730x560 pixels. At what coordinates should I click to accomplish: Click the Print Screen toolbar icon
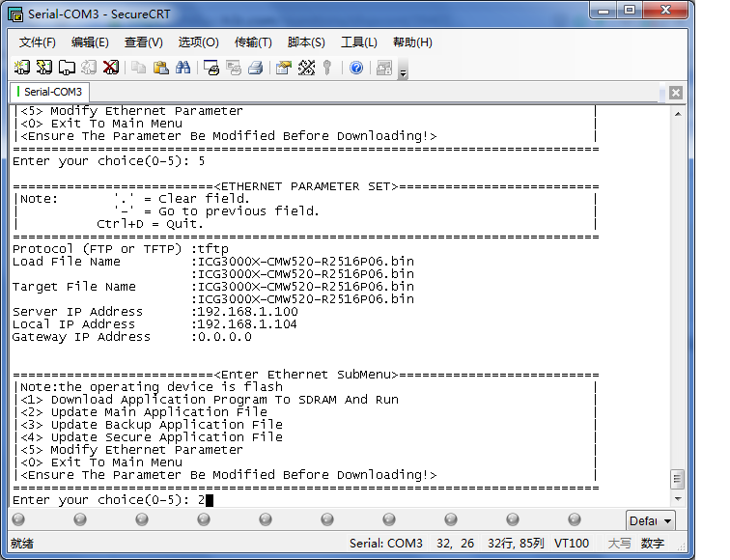pyautogui.click(x=211, y=68)
